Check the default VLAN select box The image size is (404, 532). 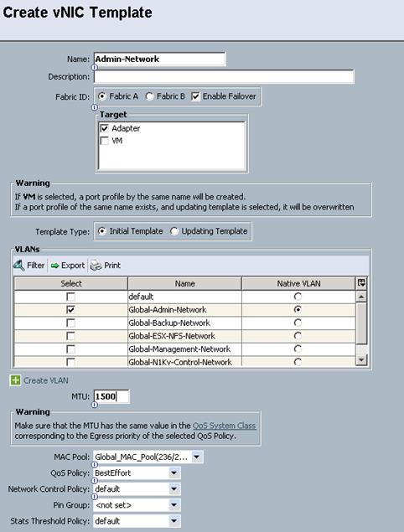(70, 297)
